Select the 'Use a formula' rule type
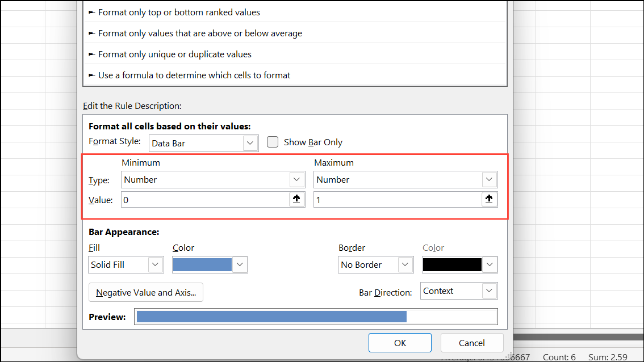644x362 pixels. click(195, 75)
